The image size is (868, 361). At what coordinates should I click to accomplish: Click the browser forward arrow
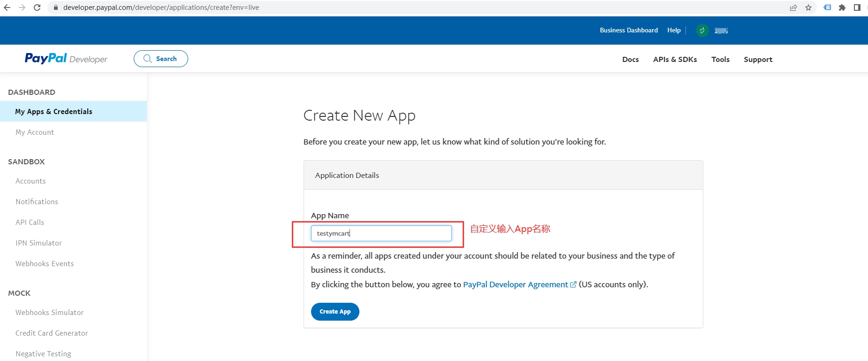point(22,8)
